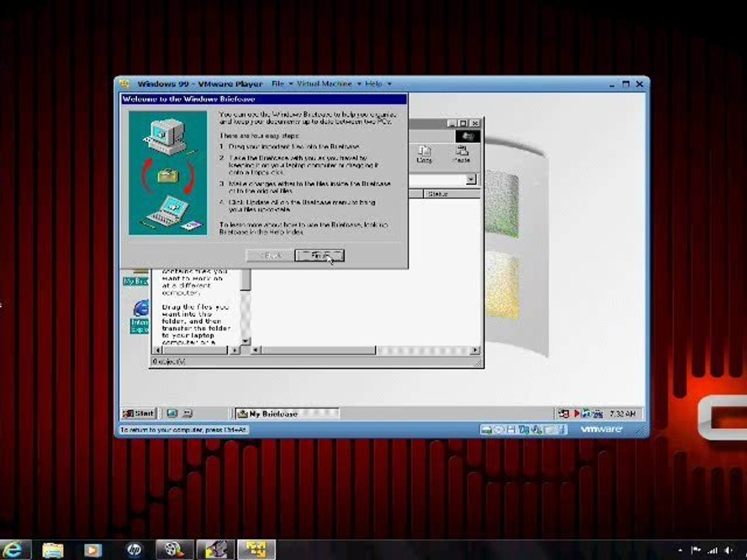Viewport: 747px width, 560px height.
Task: Click red arrow tray icon in guest taskbar
Action: tap(576, 414)
